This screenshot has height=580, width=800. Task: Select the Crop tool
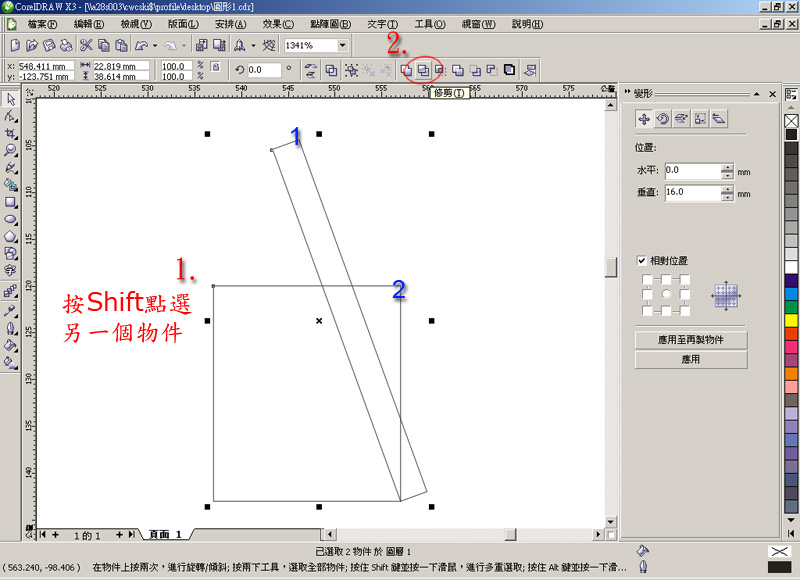point(11,133)
